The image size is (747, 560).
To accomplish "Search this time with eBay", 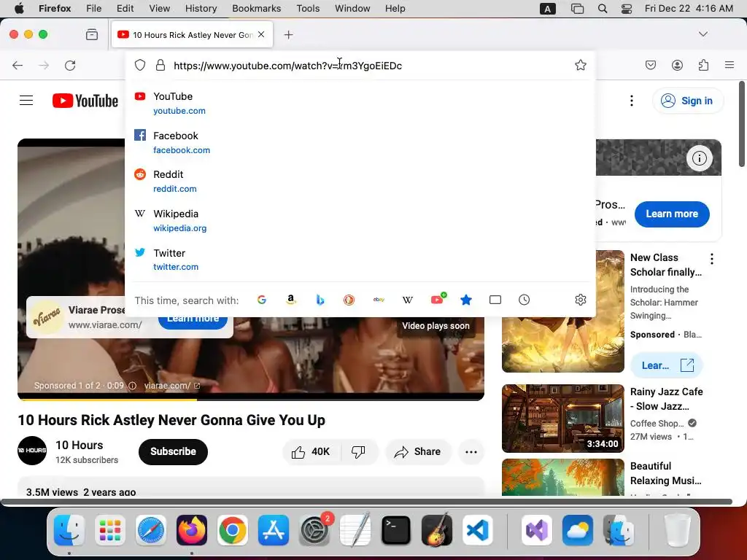I will [x=379, y=300].
